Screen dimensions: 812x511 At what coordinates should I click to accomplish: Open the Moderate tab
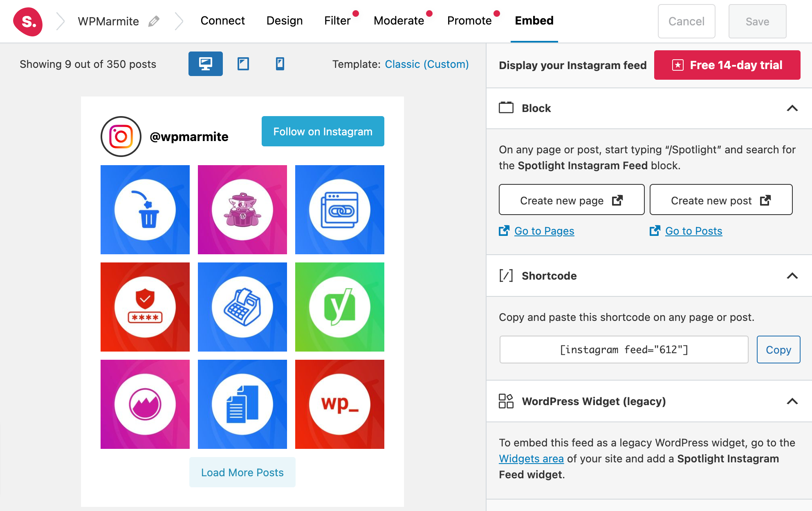click(399, 21)
